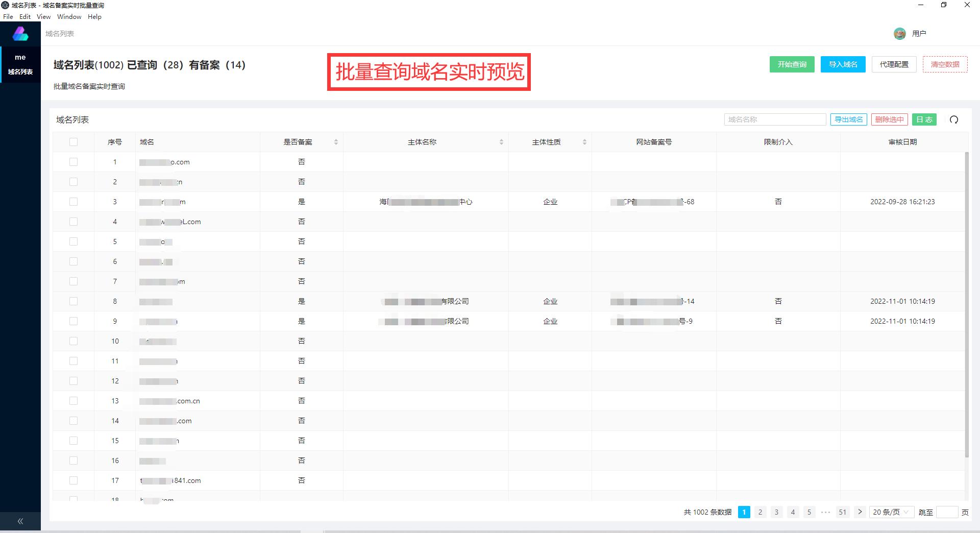The image size is (980, 533).
Task: Sort the 主体名称 column
Action: 501,141
